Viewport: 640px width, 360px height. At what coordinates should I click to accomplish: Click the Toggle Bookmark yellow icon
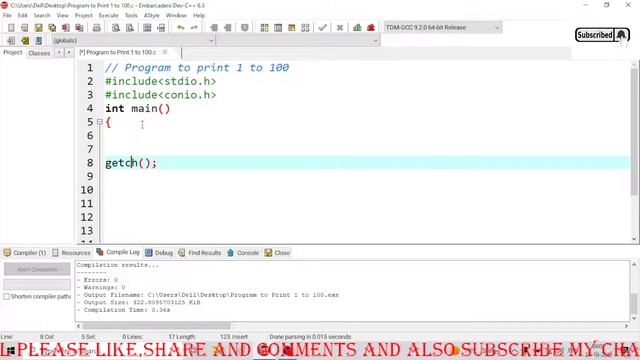(x=25, y=40)
